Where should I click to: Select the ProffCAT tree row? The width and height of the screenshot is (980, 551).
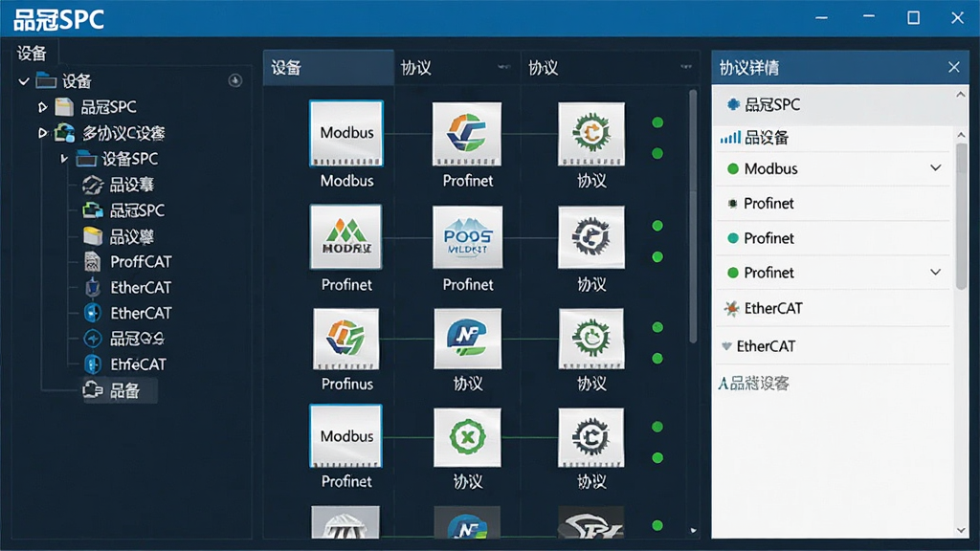(x=128, y=262)
